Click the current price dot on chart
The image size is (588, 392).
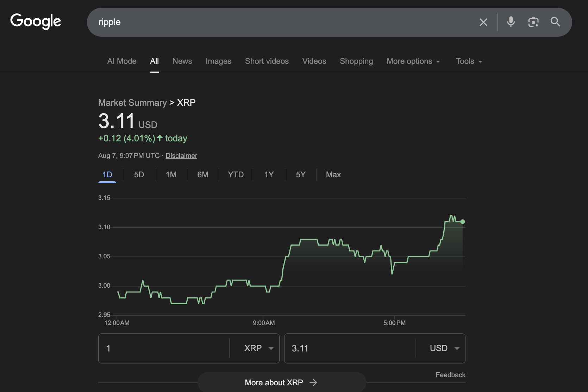[463, 222]
